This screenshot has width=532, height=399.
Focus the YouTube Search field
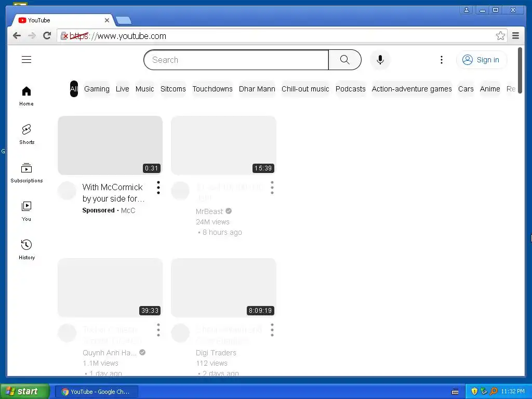(236, 60)
